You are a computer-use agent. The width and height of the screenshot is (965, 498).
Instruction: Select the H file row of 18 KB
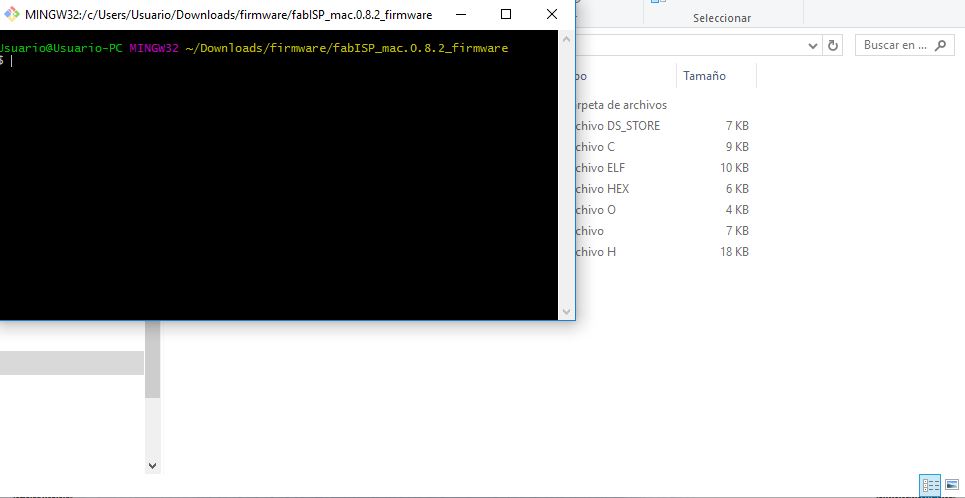click(x=662, y=251)
